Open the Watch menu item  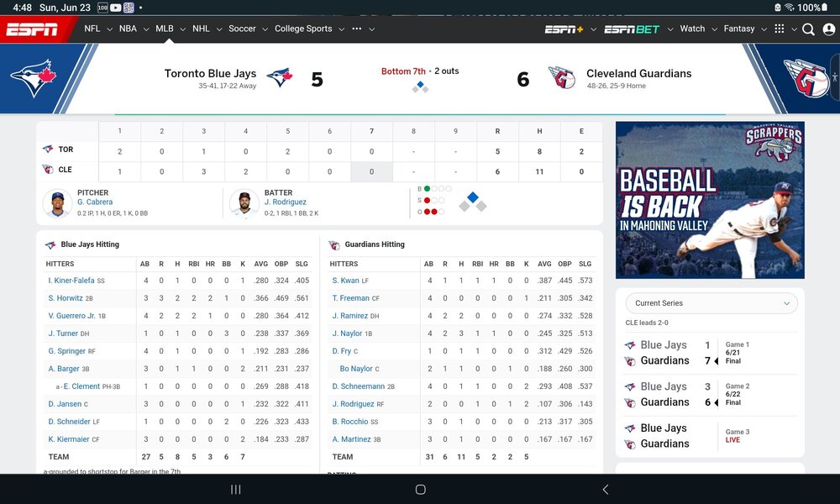(x=692, y=29)
